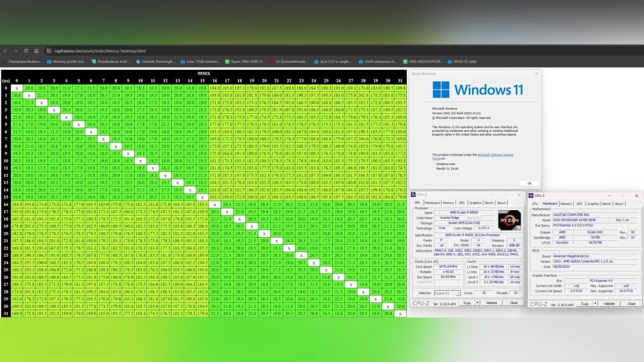
Task: Click CPU-Z title icon of right window
Action: (x=531, y=196)
